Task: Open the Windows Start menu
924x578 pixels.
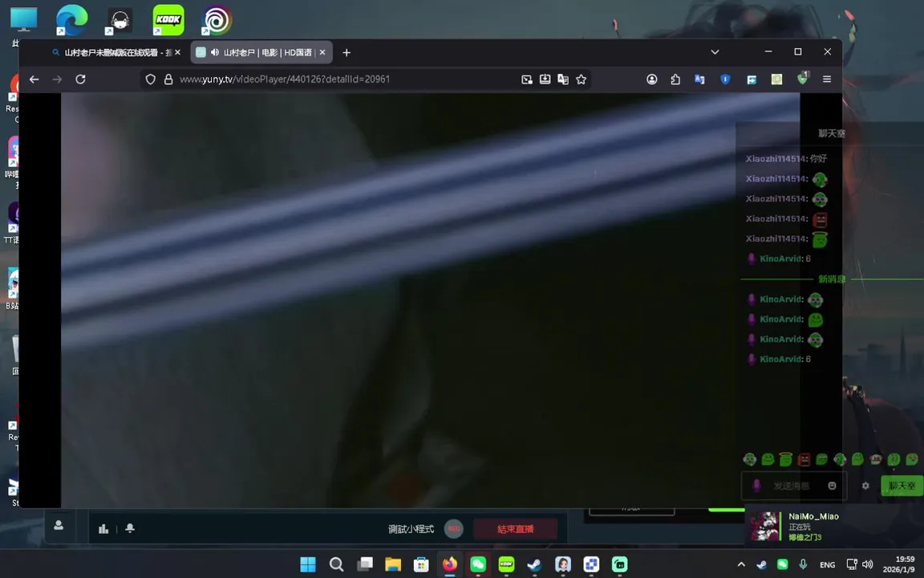Action: (x=308, y=564)
